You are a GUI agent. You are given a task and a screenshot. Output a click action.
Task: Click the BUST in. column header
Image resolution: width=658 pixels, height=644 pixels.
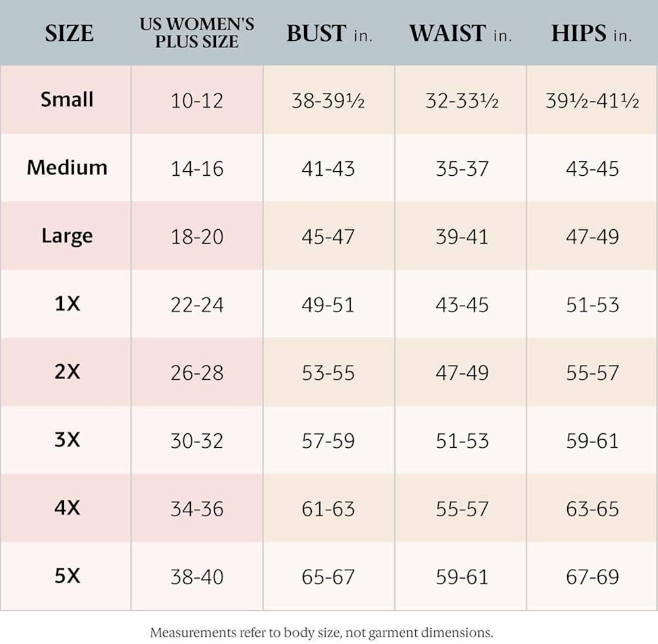click(329, 34)
